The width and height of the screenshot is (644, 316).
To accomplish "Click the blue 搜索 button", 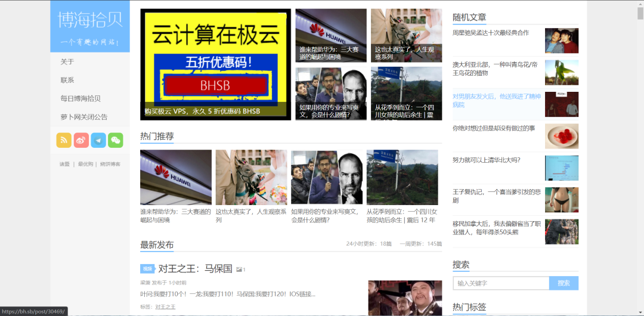I will coord(564,283).
